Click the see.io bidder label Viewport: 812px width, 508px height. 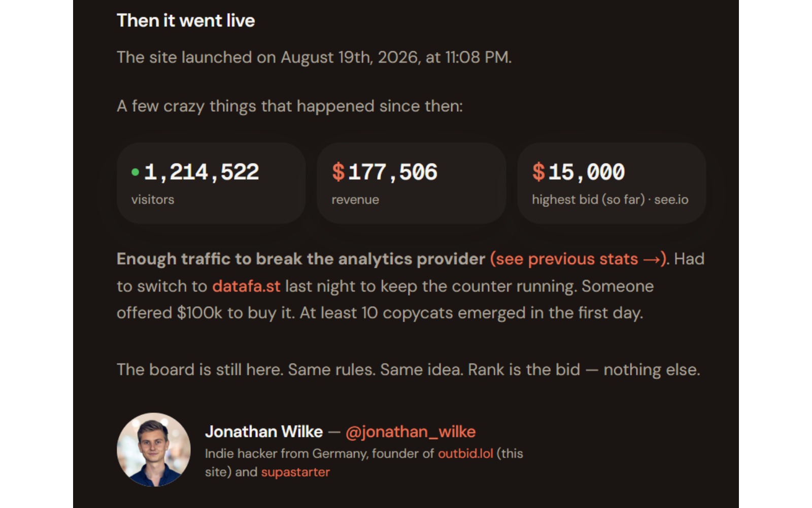click(671, 200)
